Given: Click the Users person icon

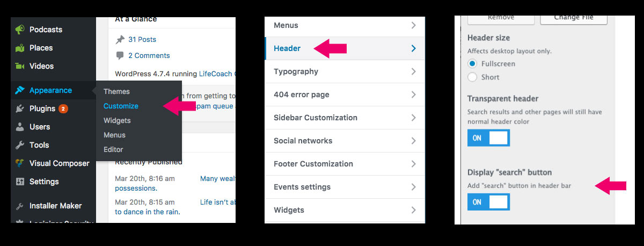Looking at the screenshot, I should [20, 127].
